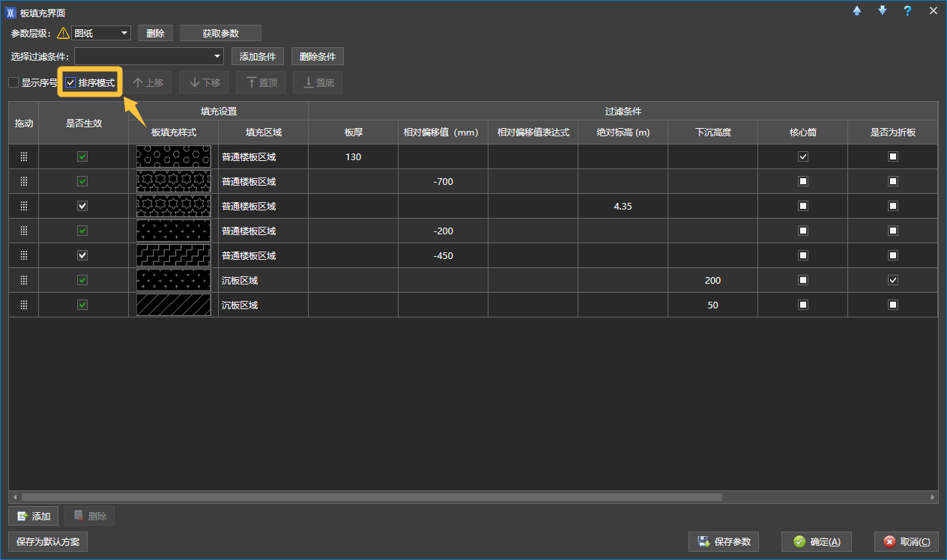
Task: Click the 添加 button with add-row icon
Action: (x=34, y=516)
